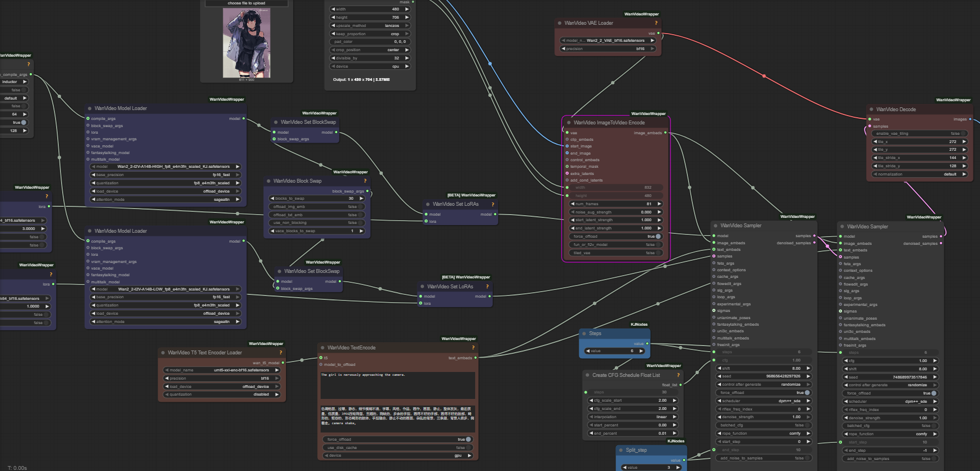980x471 pixels.
Task: Open normalization default dropdown in WanVideo Decode
Action: coord(919,174)
